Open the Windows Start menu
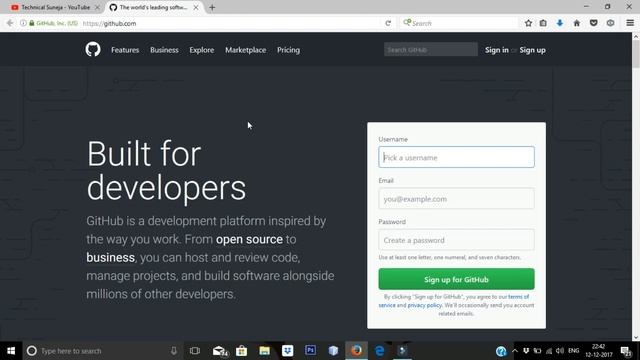This screenshot has height=360, width=640. pyautogui.click(x=11, y=351)
